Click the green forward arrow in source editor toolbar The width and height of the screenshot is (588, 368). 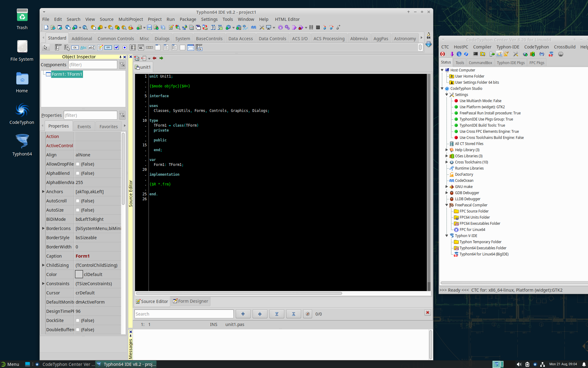[x=161, y=58]
